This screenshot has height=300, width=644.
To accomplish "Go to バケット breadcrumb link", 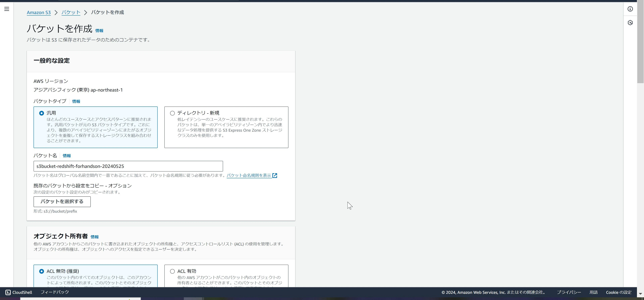I will [x=71, y=13].
